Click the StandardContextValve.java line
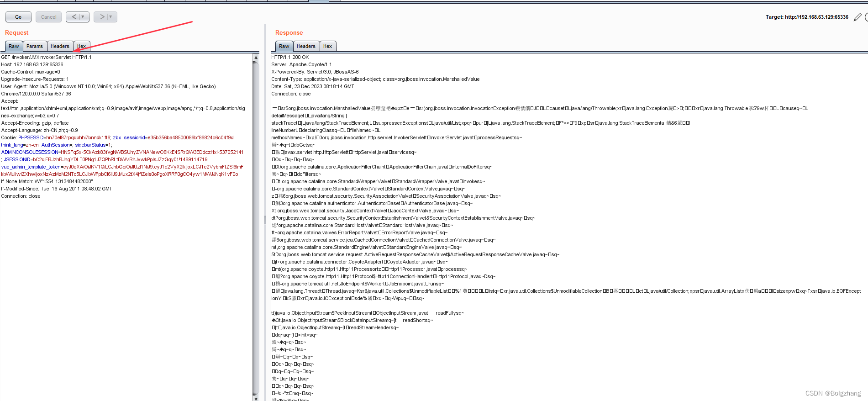Screen dimensions: 868x401 click(368, 189)
